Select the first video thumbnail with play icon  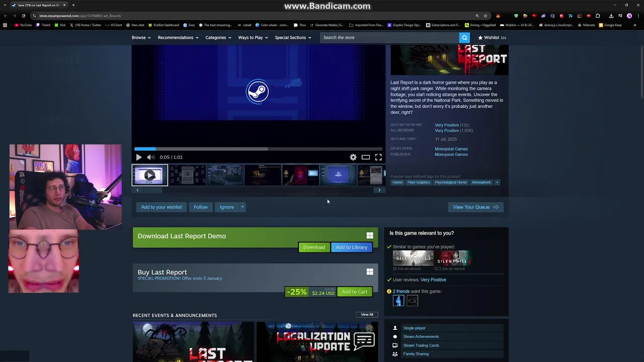150,175
